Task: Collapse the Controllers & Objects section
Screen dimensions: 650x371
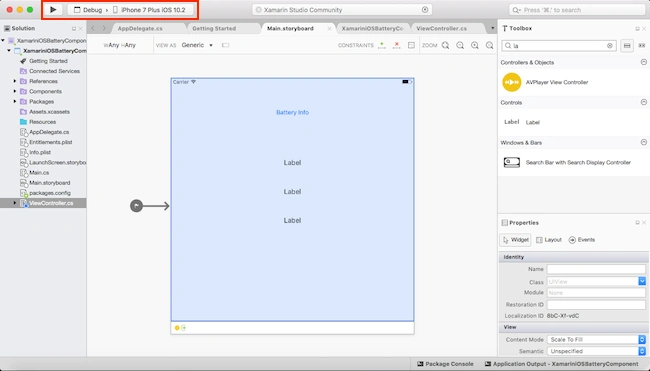Action: pos(643,62)
